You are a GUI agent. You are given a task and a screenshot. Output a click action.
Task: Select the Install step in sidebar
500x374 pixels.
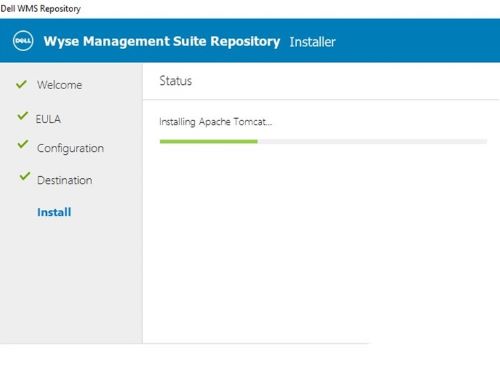click(x=54, y=212)
